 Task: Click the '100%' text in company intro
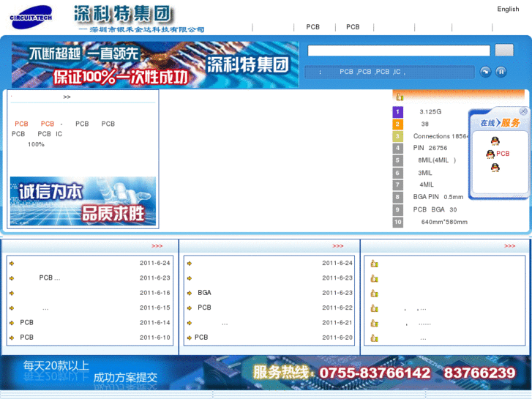coord(36,144)
